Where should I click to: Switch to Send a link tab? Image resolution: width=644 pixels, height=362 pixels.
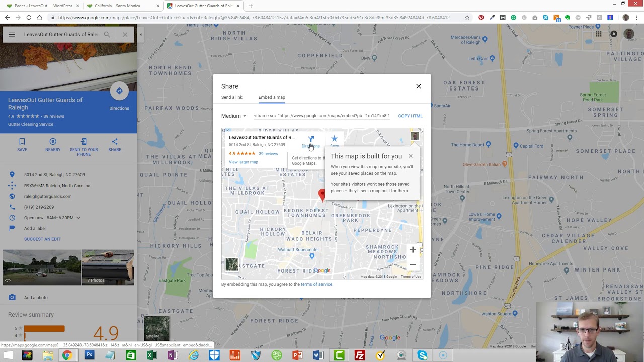pyautogui.click(x=231, y=97)
